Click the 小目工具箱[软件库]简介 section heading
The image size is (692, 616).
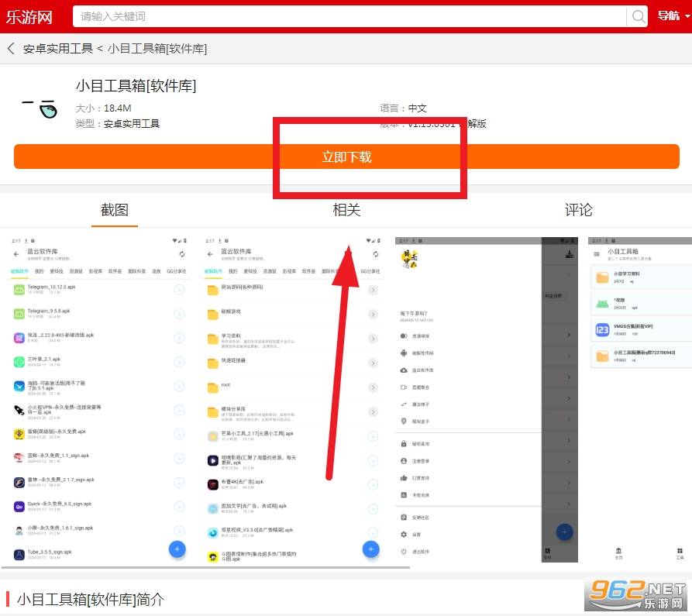point(91,599)
